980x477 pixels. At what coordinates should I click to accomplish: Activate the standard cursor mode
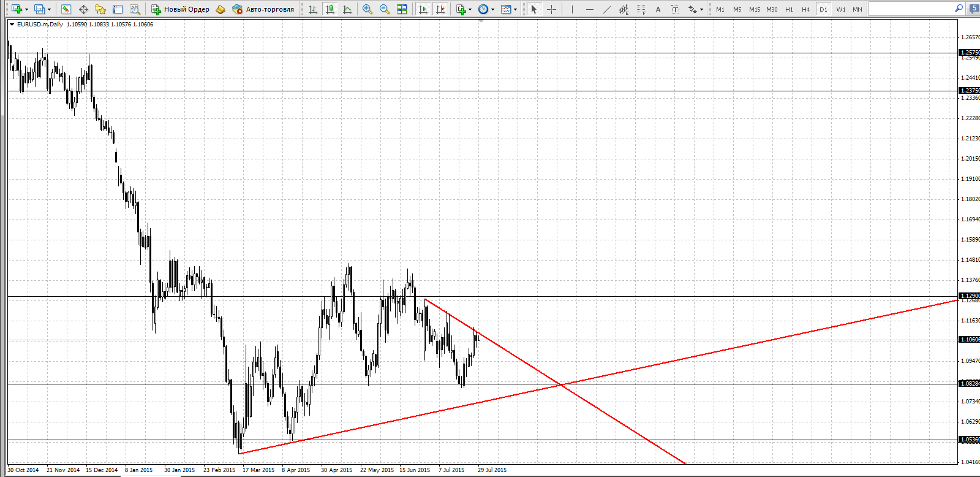(534, 9)
